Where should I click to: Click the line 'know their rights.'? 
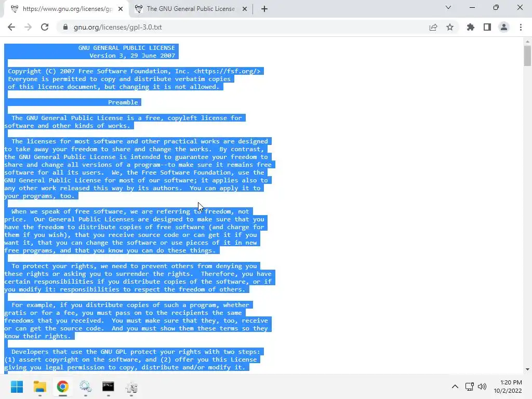[37, 336]
